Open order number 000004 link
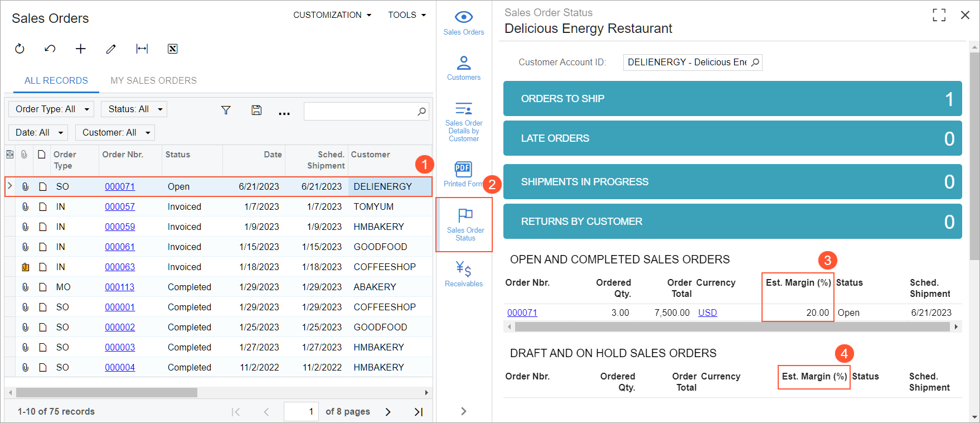The image size is (980, 423). click(x=120, y=368)
